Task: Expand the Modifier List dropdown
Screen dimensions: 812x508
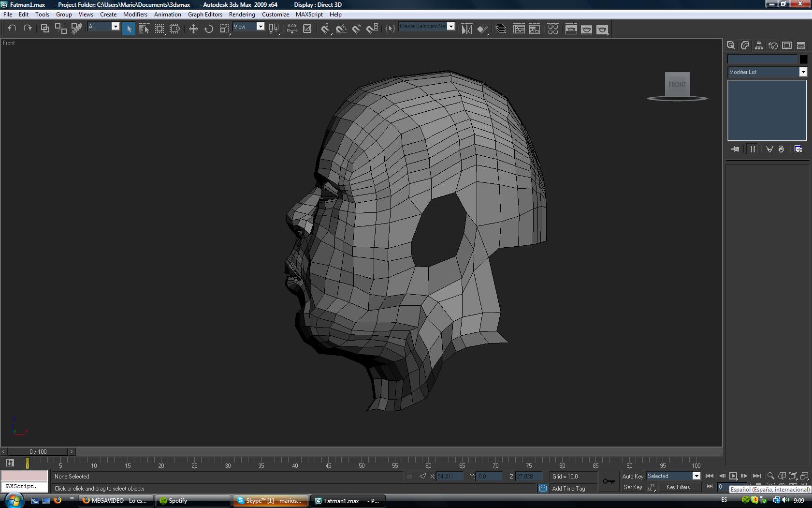Action: point(803,72)
